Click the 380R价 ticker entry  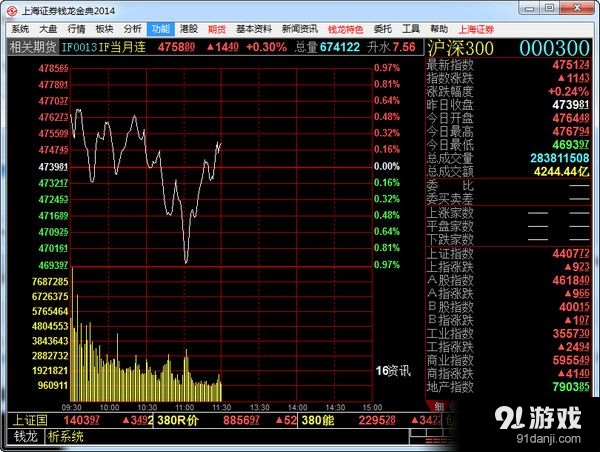pos(178,421)
